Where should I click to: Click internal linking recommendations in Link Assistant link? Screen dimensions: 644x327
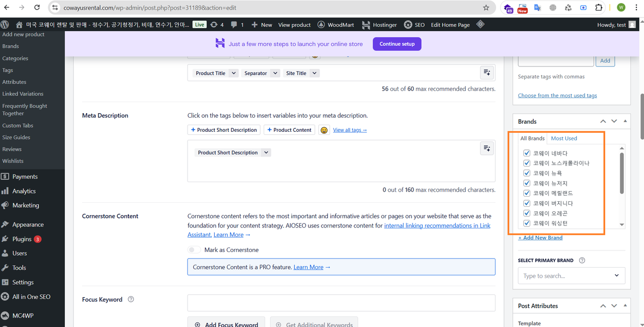(x=339, y=230)
